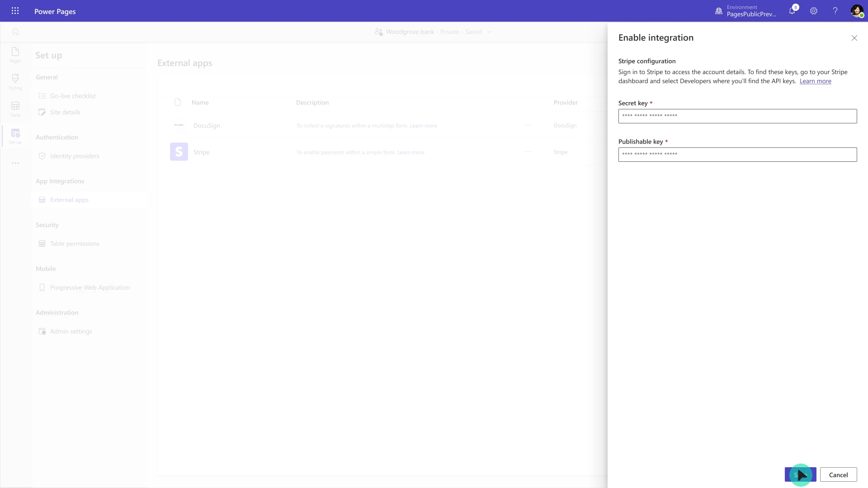Select the Set up gear workspace icon
The width and height of the screenshot is (868, 488).
coord(15,136)
